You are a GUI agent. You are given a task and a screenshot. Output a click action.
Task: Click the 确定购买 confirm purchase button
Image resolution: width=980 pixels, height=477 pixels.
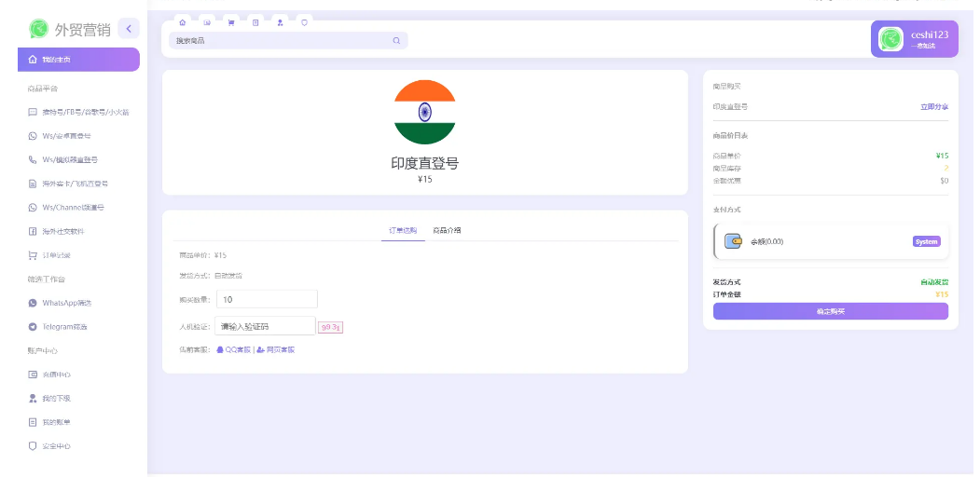coord(831,311)
